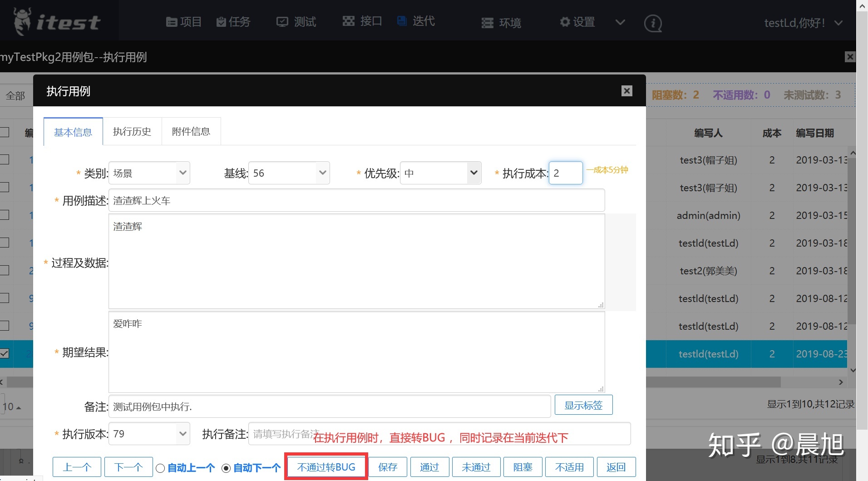Switch to the 附件信息 tab
Image resolution: width=868 pixels, height=481 pixels.
pos(191,131)
